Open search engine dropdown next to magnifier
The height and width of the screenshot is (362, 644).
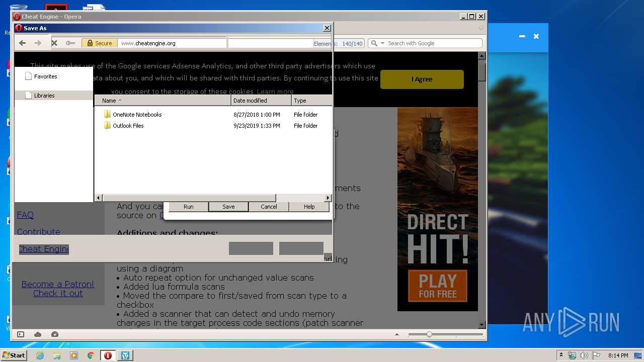pyautogui.click(x=382, y=43)
